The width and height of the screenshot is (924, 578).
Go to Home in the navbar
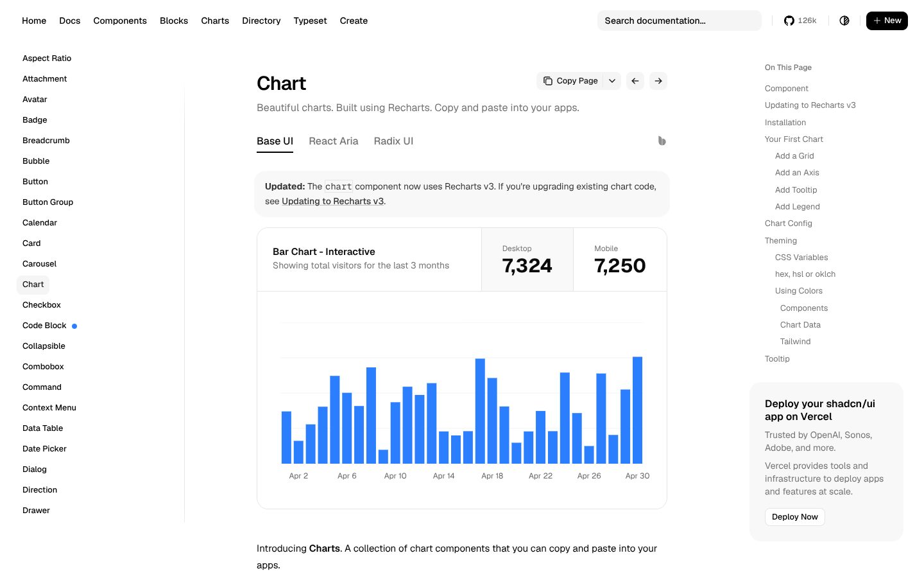click(x=34, y=21)
